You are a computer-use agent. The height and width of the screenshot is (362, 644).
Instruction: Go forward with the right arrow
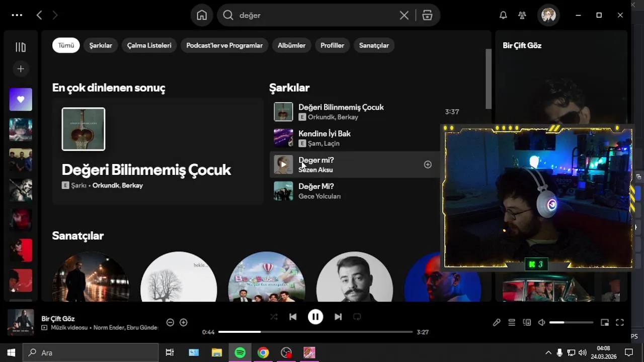tap(55, 15)
